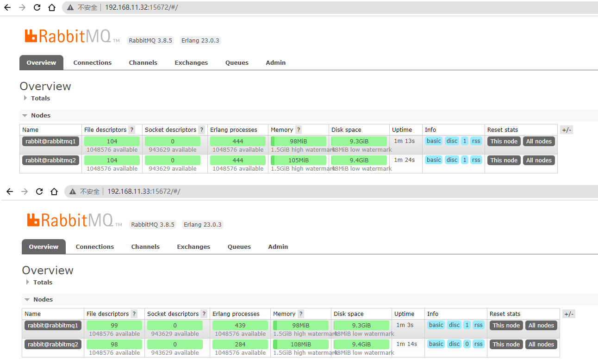Image resolution: width=598 pixels, height=364 pixels.
Task: Reload the 192.168.11.32 page
Action: (37, 7)
